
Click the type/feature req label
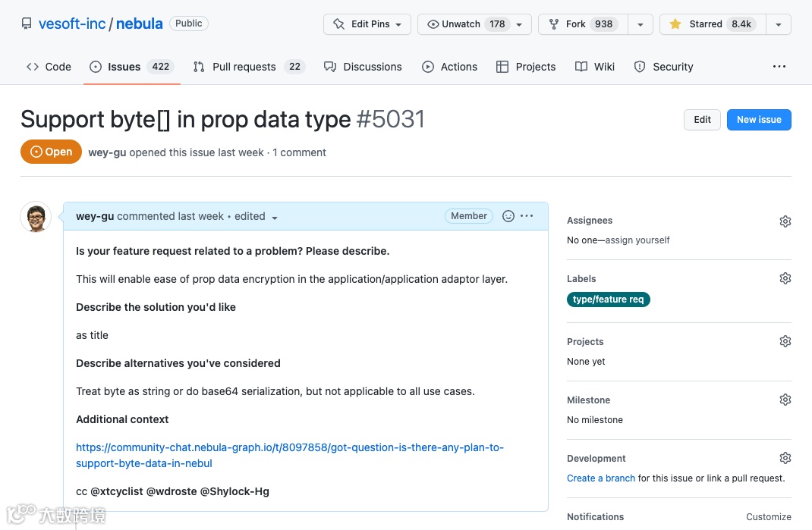pos(608,299)
